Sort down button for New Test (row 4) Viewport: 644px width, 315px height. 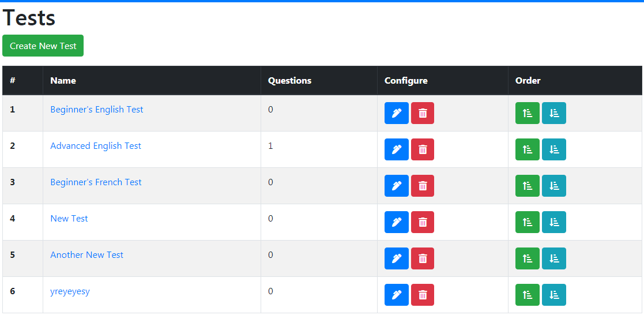point(554,222)
